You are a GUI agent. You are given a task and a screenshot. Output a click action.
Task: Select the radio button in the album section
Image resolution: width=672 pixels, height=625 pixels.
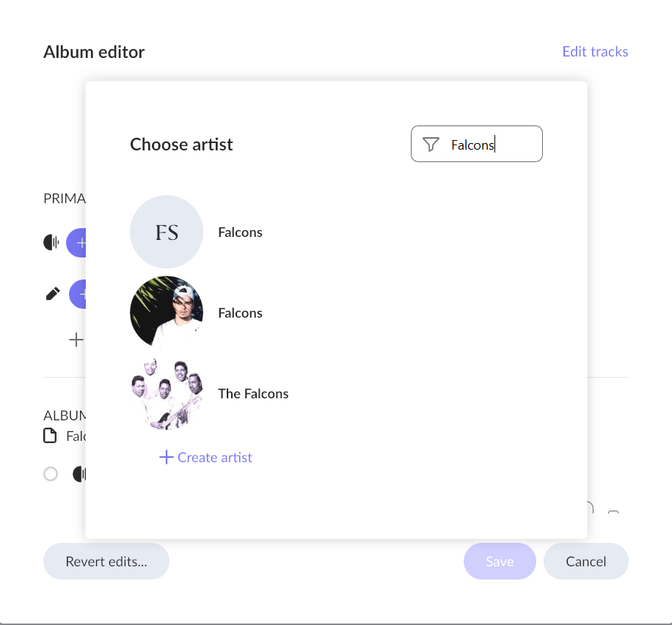tap(51, 474)
